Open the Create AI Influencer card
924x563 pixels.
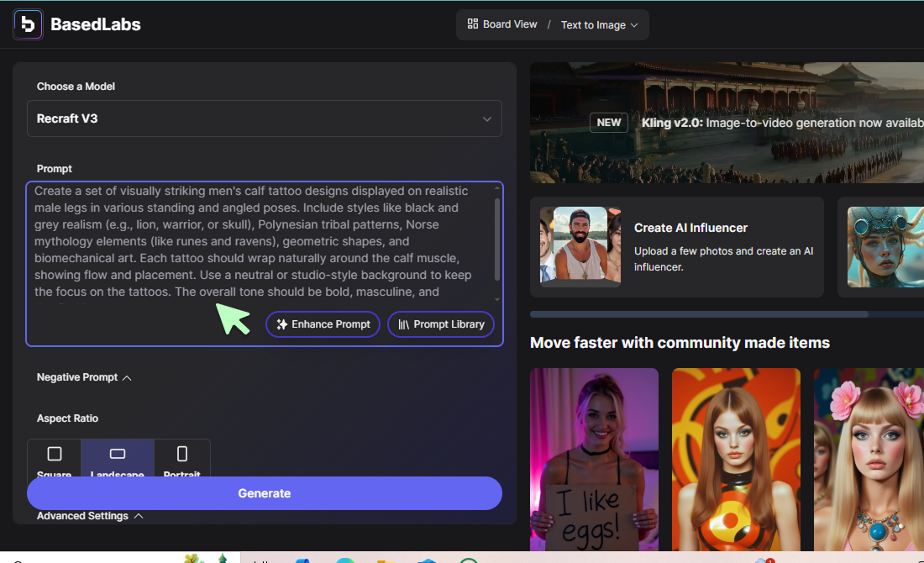676,247
